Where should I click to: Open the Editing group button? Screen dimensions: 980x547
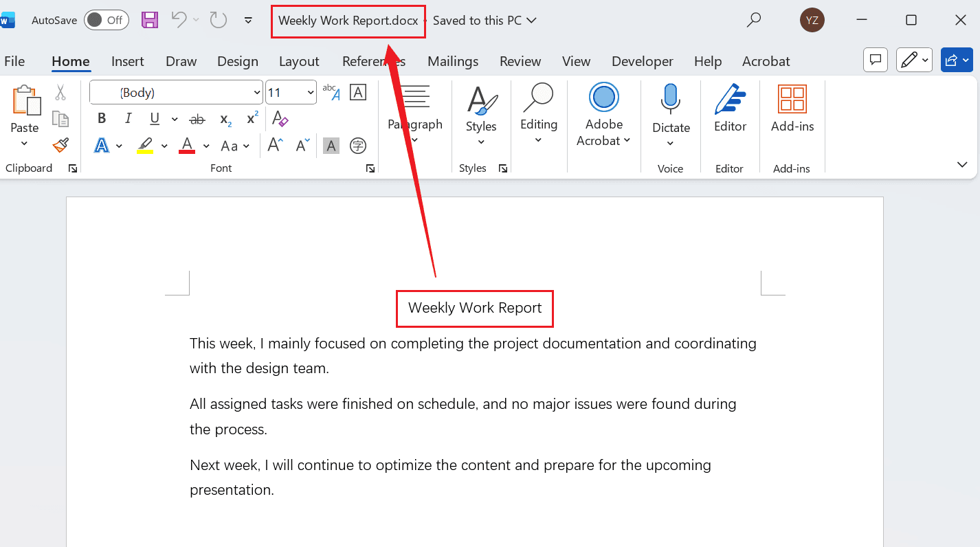(x=539, y=113)
